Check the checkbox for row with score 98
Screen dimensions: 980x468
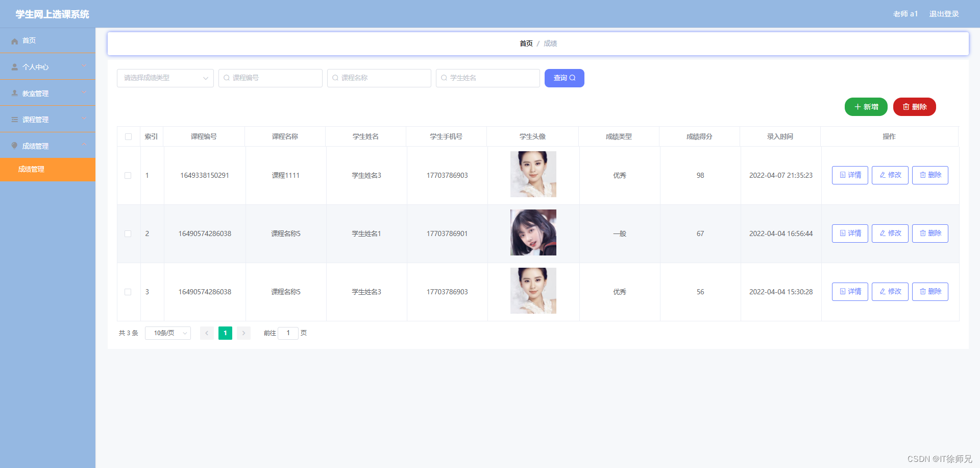[x=128, y=175]
